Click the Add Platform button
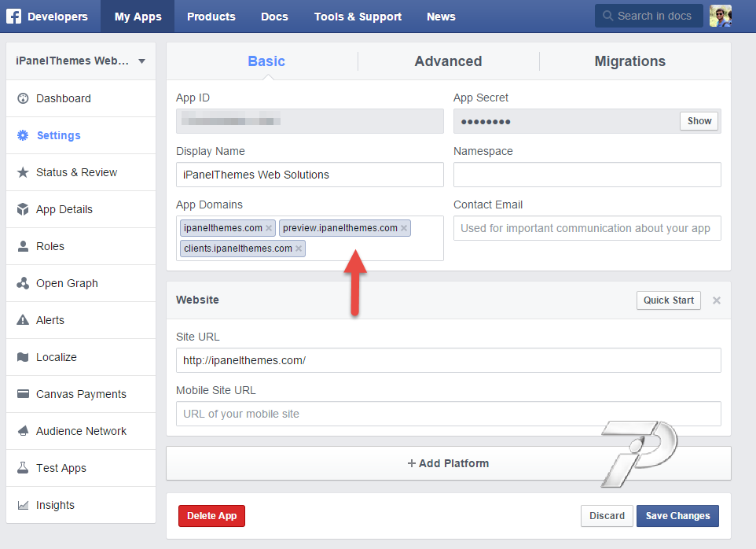The height and width of the screenshot is (549, 756). (448, 463)
